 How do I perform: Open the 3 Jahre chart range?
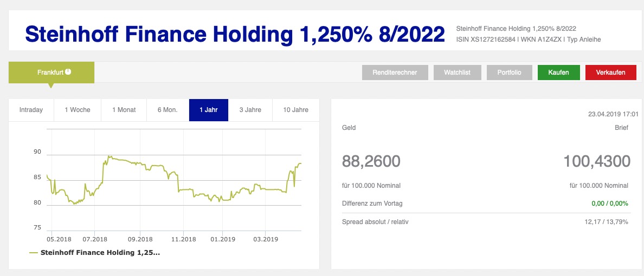(x=250, y=110)
